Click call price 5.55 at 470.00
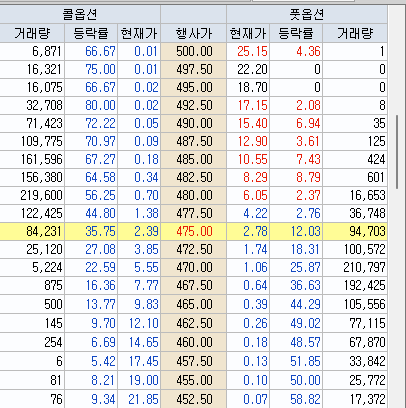Screen dimensions: 406x408 coord(139,268)
